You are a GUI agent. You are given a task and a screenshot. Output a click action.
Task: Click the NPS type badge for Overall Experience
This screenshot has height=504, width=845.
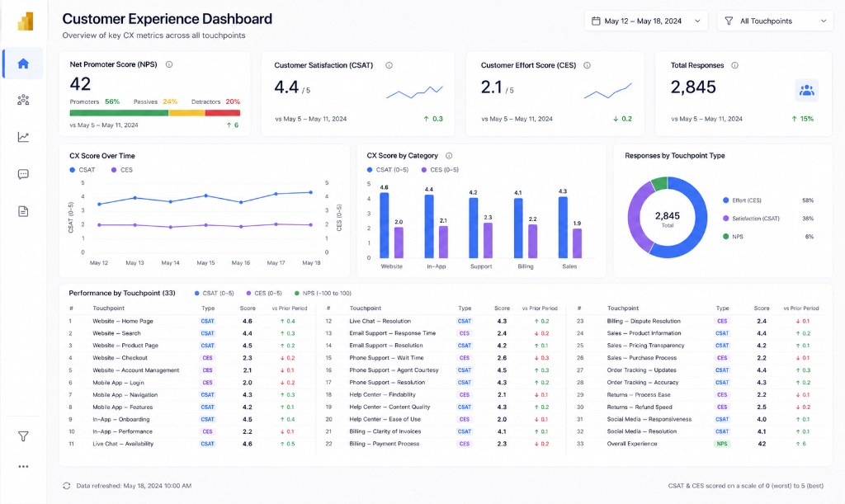[722, 444]
